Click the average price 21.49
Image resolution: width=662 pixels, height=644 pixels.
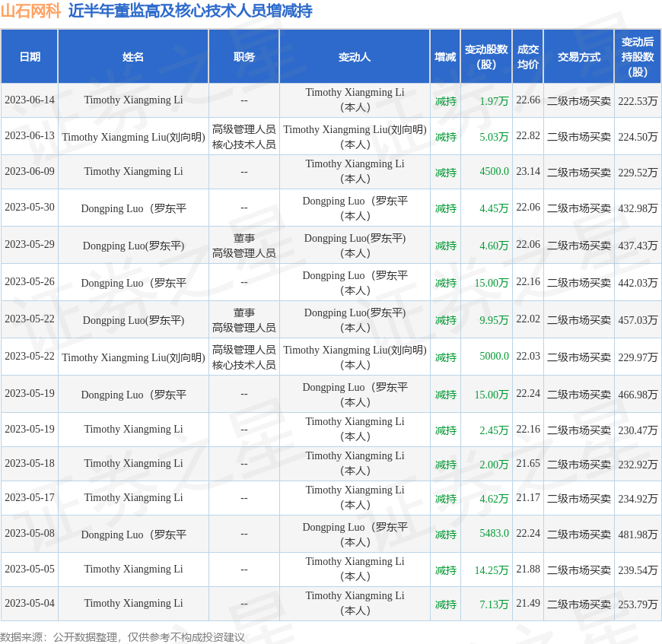coord(528,604)
